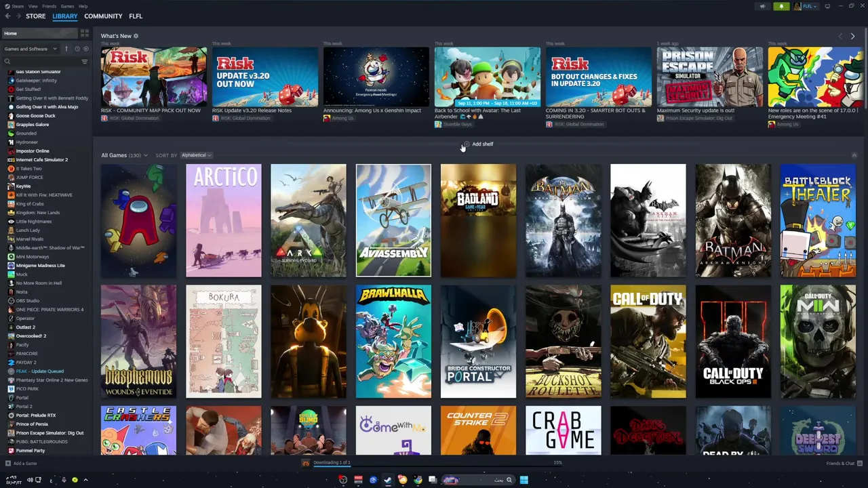
Task: Click Add a Game button
Action: click(x=21, y=464)
